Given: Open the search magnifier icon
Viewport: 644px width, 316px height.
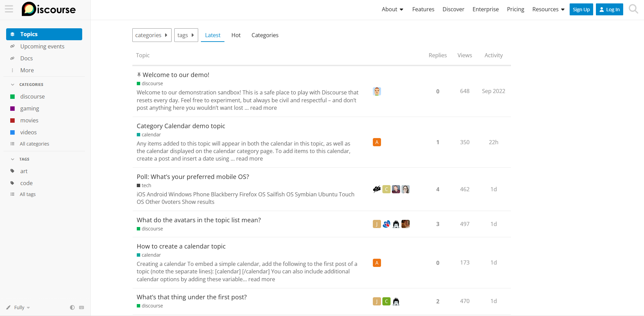Looking at the screenshot, I should point(633,9).
